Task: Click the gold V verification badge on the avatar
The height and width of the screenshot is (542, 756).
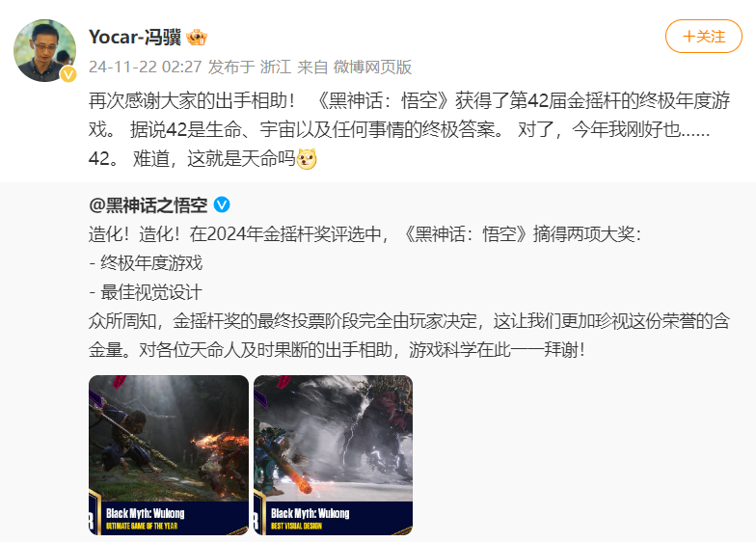Action: [x=68, y=74]
